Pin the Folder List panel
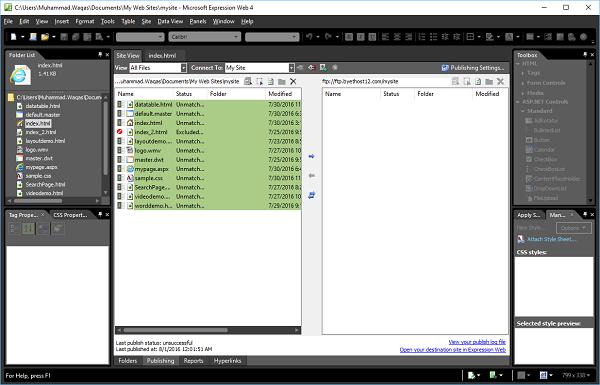 tap(100, 55)
